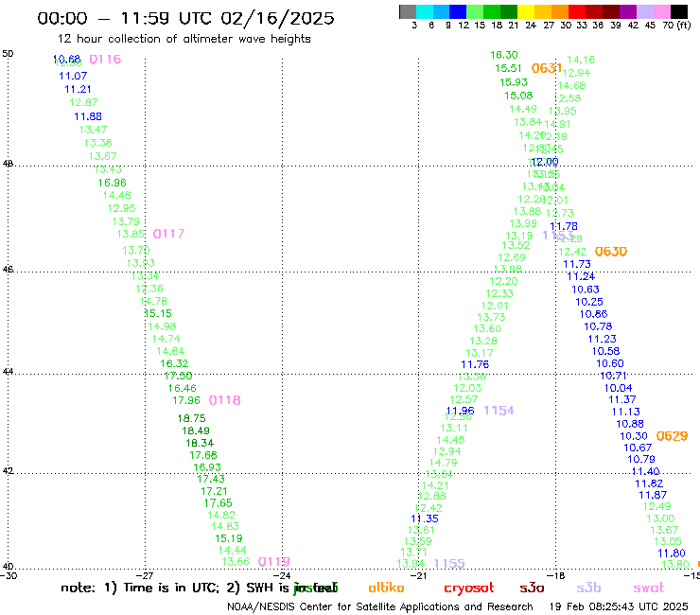The image size is (700, 615).
Task: Click the wave height value '15.19'
Action: tap(229, 538)
